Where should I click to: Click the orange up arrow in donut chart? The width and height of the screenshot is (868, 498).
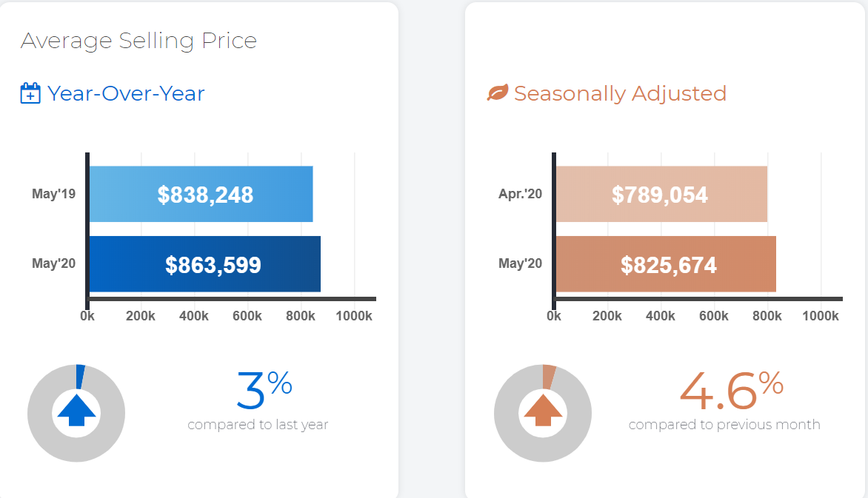click(x=543, y=410)
